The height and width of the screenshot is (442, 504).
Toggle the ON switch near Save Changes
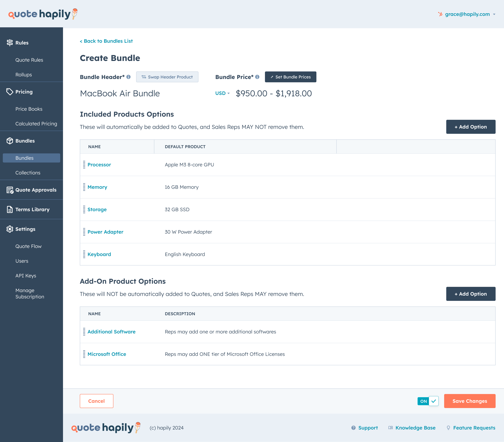pos(428,401)
